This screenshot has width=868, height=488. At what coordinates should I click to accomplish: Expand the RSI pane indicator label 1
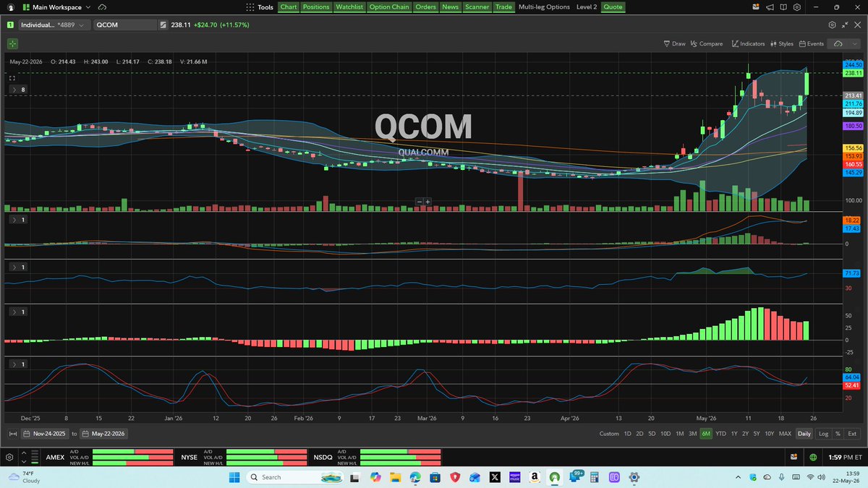19,267
